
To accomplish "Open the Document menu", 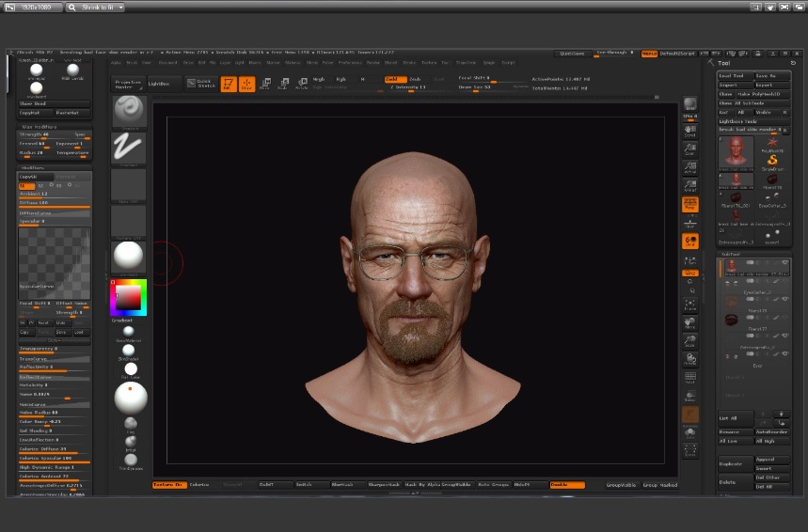I will click(167, 63).
